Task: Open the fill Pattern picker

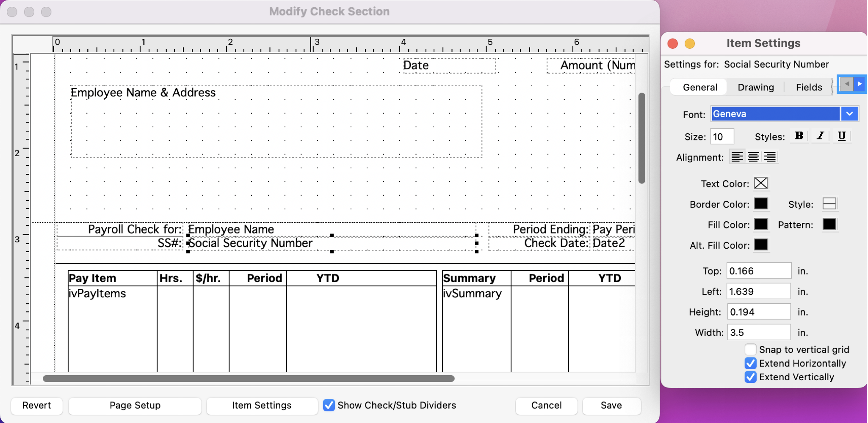Action: (829, 224)
